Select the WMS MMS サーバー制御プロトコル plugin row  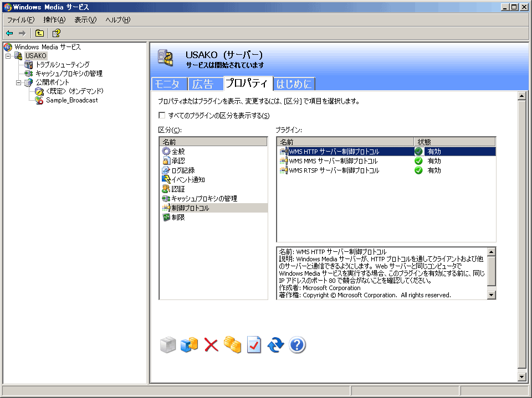click(386, 161)
